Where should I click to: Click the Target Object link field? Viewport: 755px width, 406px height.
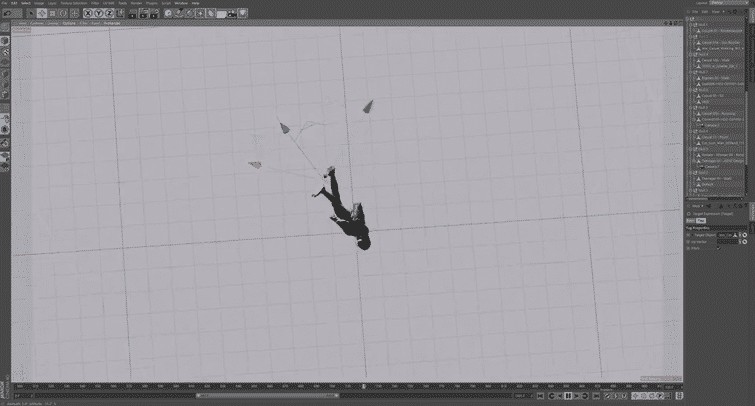[x=727, y=235]
